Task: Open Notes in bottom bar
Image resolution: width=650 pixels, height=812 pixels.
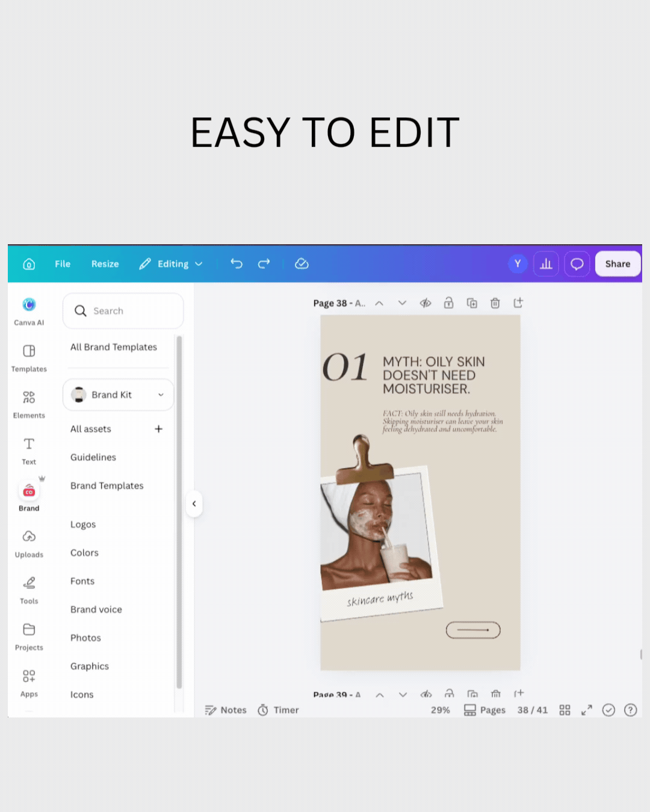Action: point(226,710)
